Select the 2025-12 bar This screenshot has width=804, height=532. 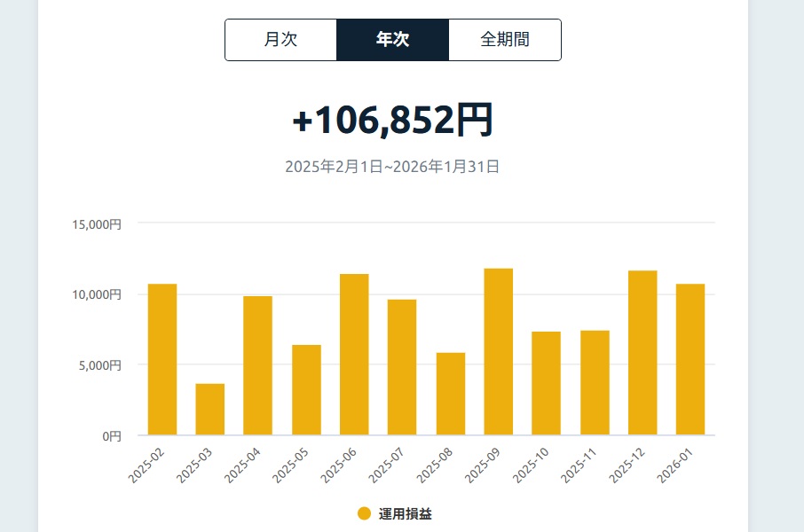(x=642, y=353)
